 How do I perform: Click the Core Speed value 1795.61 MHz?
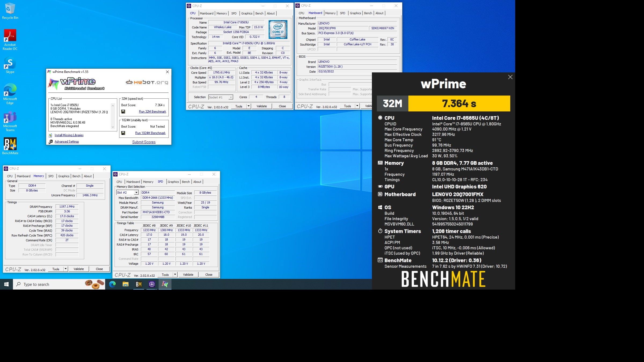(221, 72)
